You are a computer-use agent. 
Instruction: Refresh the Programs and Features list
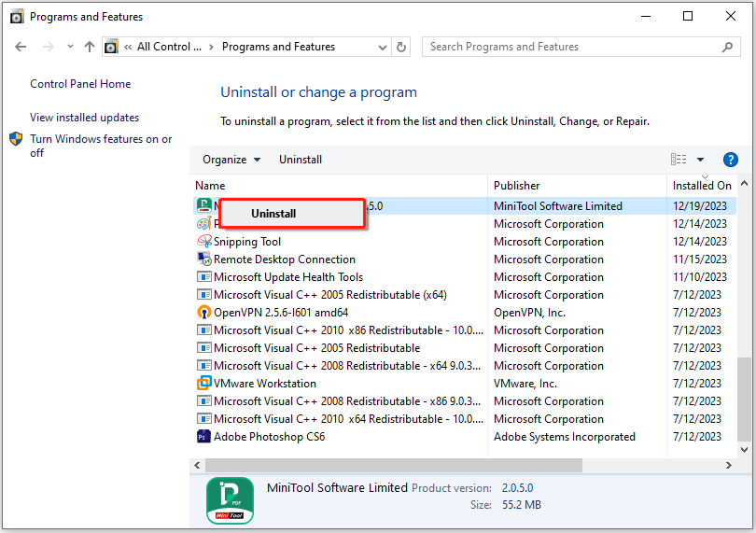pos(401,47)
